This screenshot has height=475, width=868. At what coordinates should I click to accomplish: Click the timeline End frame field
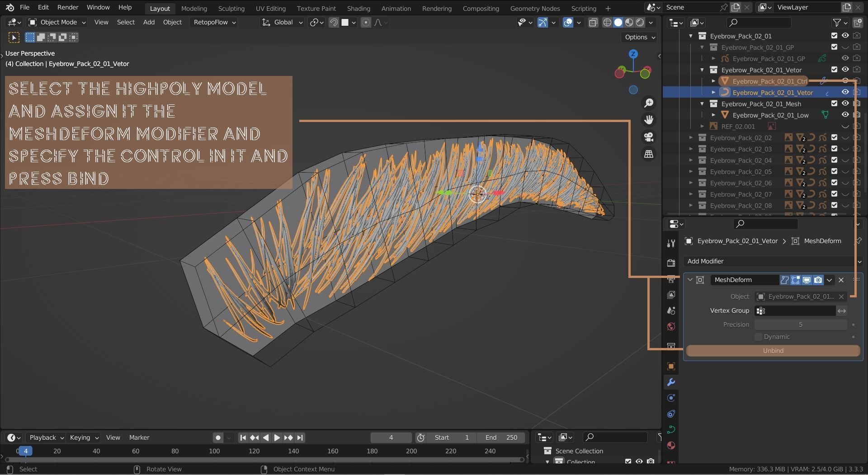click(501, 437)
